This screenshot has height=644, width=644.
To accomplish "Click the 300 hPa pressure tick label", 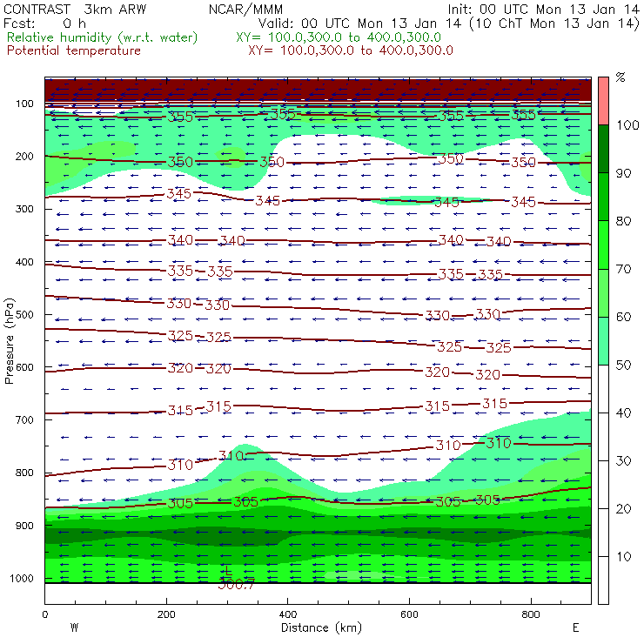I will click(24, 209).
